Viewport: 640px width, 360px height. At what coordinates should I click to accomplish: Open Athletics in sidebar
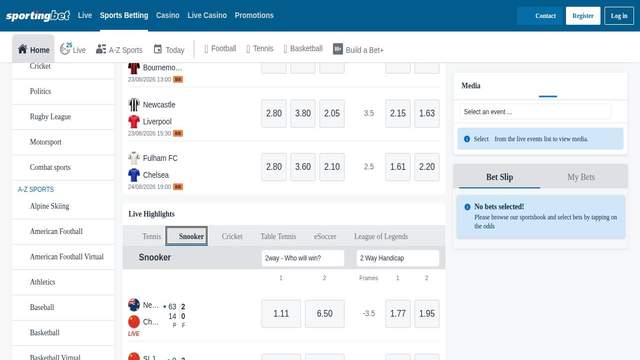pos(63,282)
